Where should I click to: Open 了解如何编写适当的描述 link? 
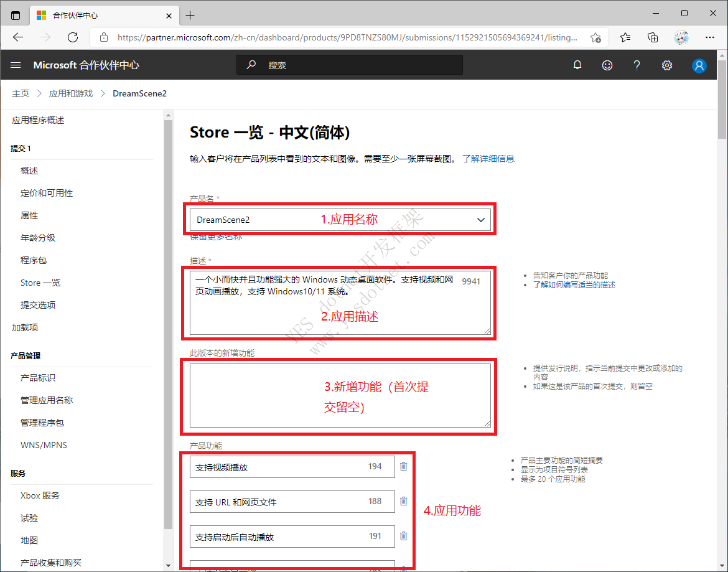574,284
